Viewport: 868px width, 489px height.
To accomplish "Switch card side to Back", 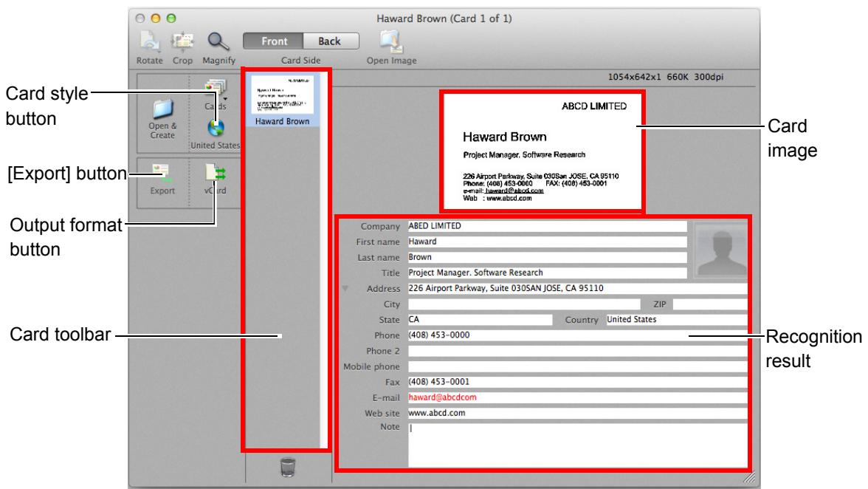I will (x=331, y=41).
